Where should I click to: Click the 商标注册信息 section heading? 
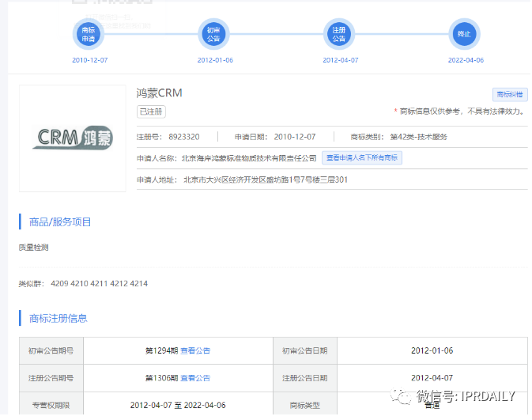click(58, 319)
